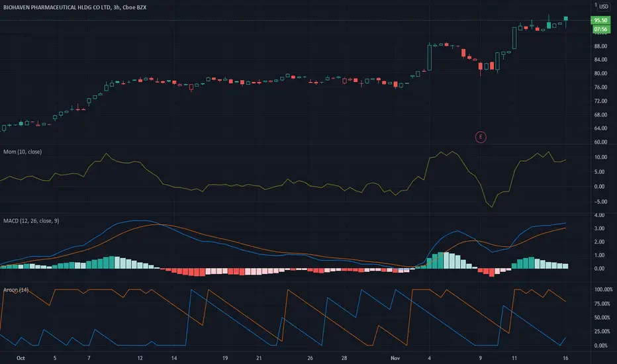Image resolution: width=617 pixels, height=364 pixels.
Task: Click the 25.00% Aroon scale value
Action: pyautogui.click(x=602, y=332)
